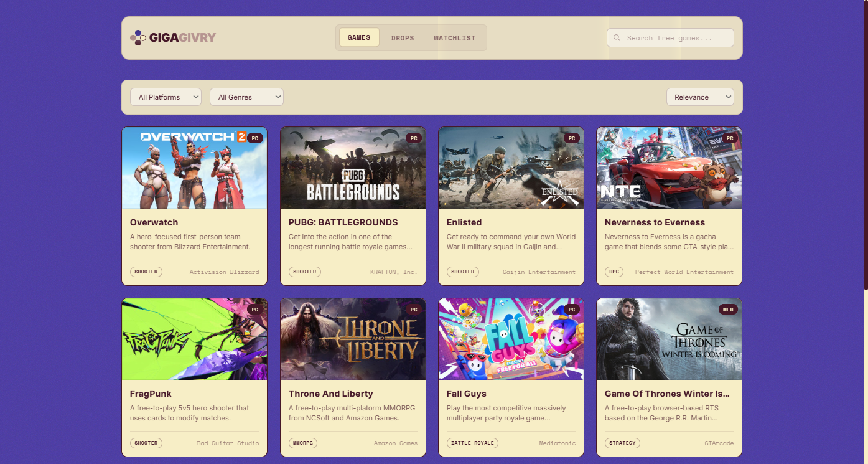The width and height of the screenshot is (868, 464).
Task: Click the PC badge on PUBG card
Action: click(x=413, y=138)
